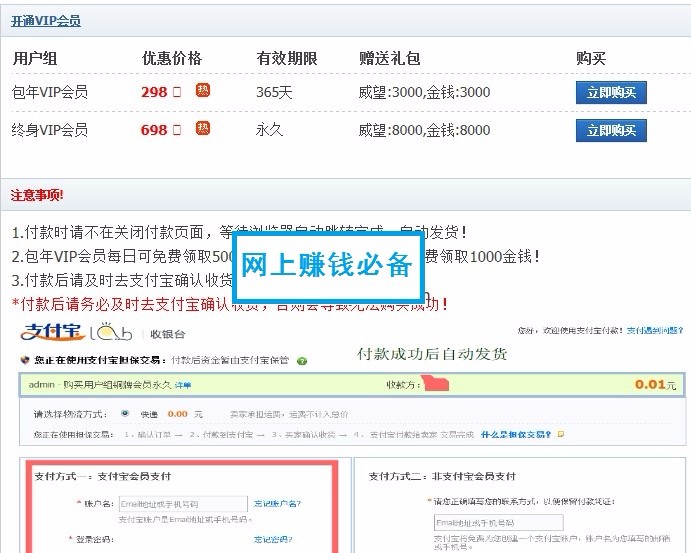Click the 包年VIP会员 row name
This screenshot has width=691, height=553.
click(50, 92)
